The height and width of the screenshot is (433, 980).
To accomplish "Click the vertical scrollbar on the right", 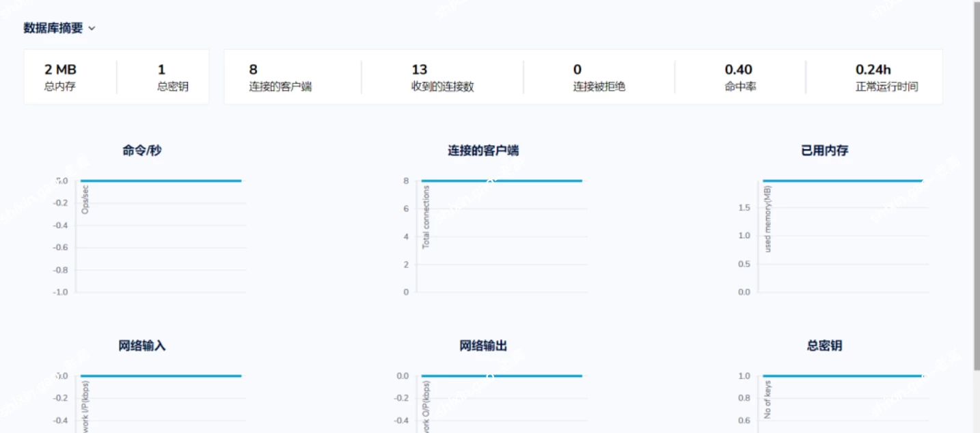I will [x=975, y=185].
